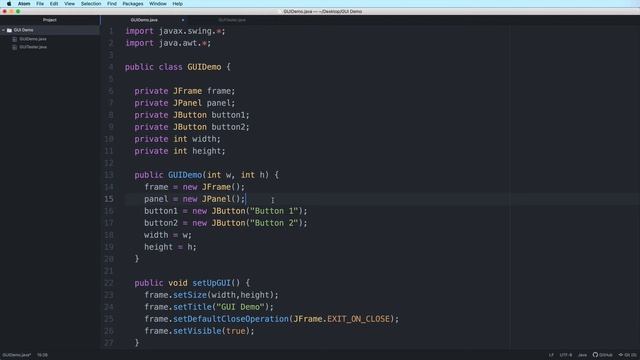Select the Project panel header

coord(49,20)
